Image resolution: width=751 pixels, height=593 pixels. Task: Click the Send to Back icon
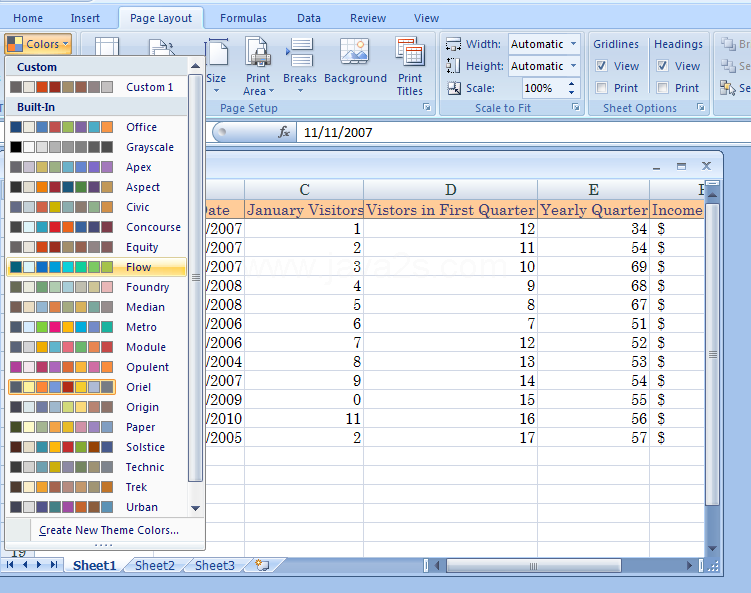728,66
